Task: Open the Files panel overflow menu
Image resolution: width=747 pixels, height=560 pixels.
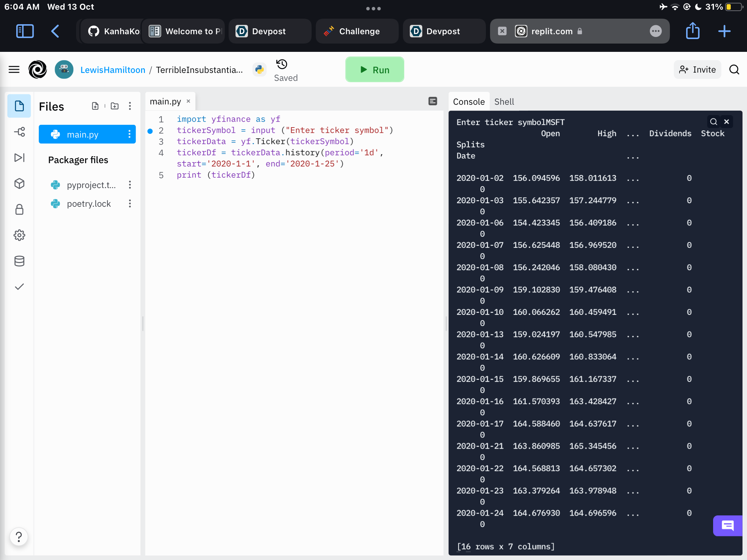Action: 130,106
